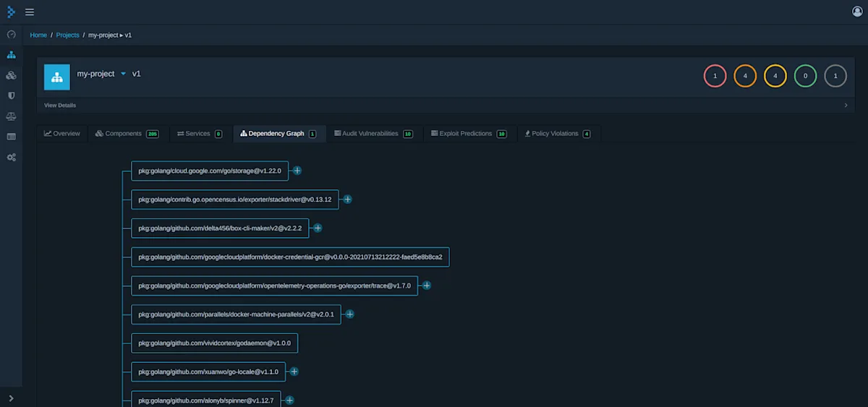Select box-cli-maker/v2@v2.2.2 node
The image size is (868, 407).
tap(221, 228)
